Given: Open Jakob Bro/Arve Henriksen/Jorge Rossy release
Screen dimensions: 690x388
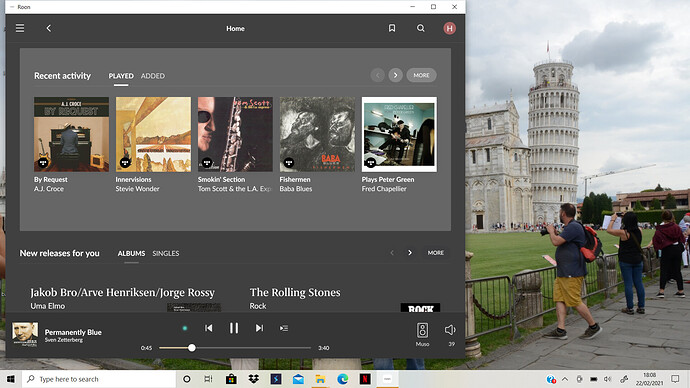Looking at the screenshot, I should click(122, 293).
